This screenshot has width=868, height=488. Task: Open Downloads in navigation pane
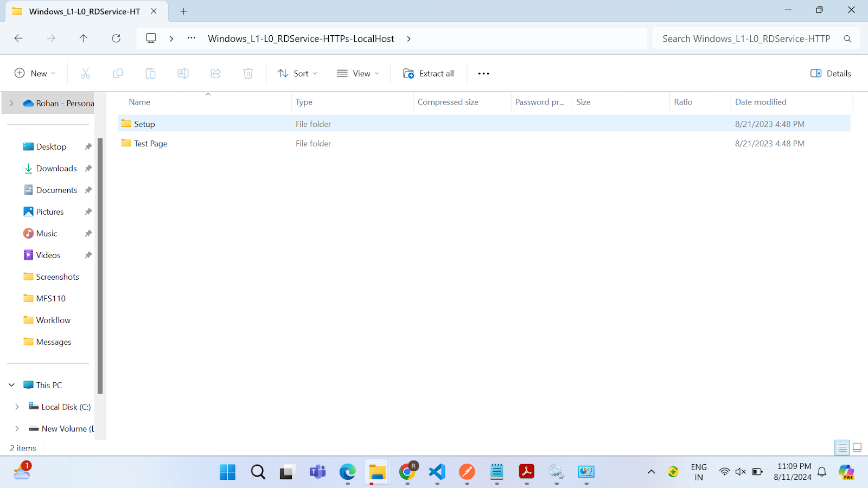point(56,168)
